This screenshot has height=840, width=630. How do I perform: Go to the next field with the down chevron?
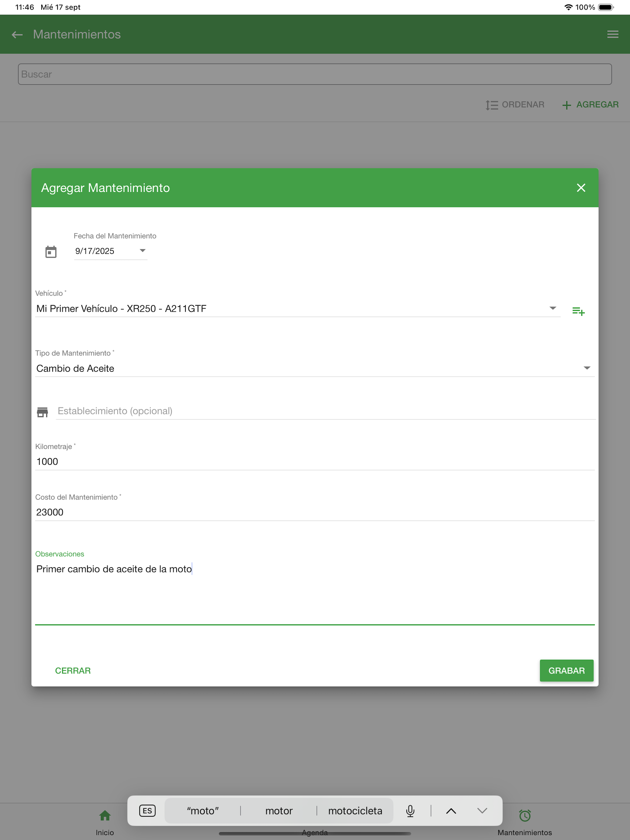[x=482, y=811]
